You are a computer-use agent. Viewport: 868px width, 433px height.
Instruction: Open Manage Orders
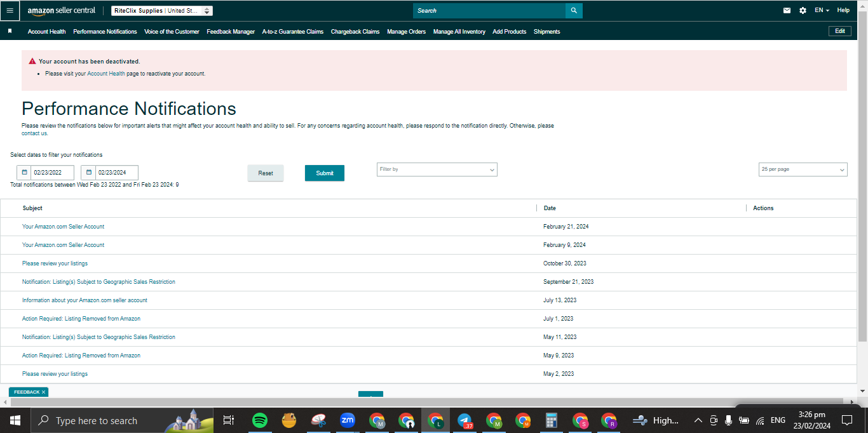(x=407, y=32)
